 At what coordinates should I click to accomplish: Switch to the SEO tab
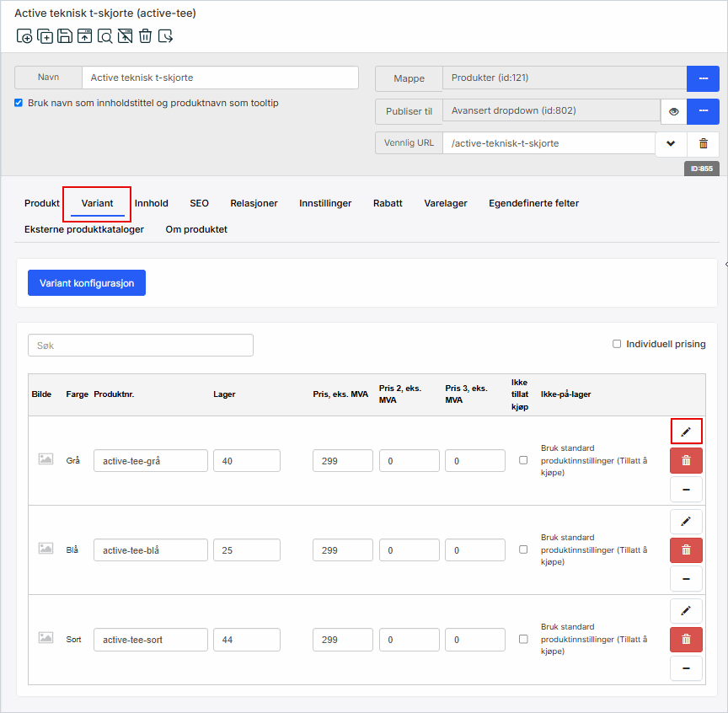[199, 203]
